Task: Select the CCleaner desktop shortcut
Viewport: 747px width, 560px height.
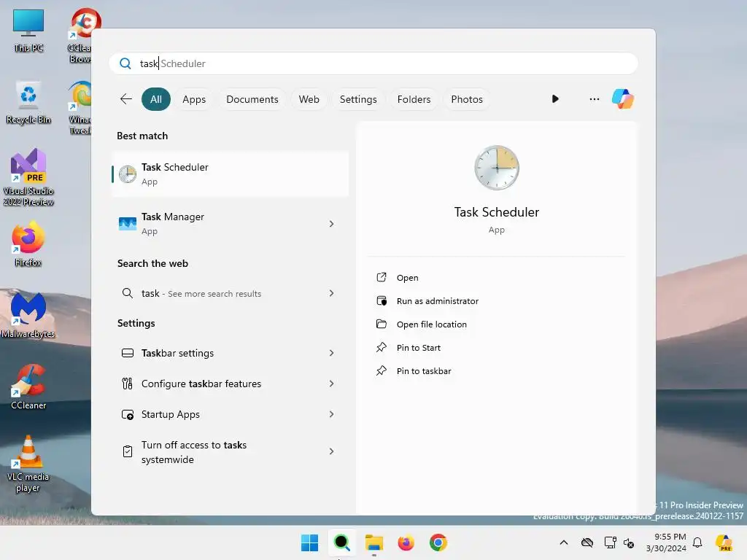Action: (28, 386)
